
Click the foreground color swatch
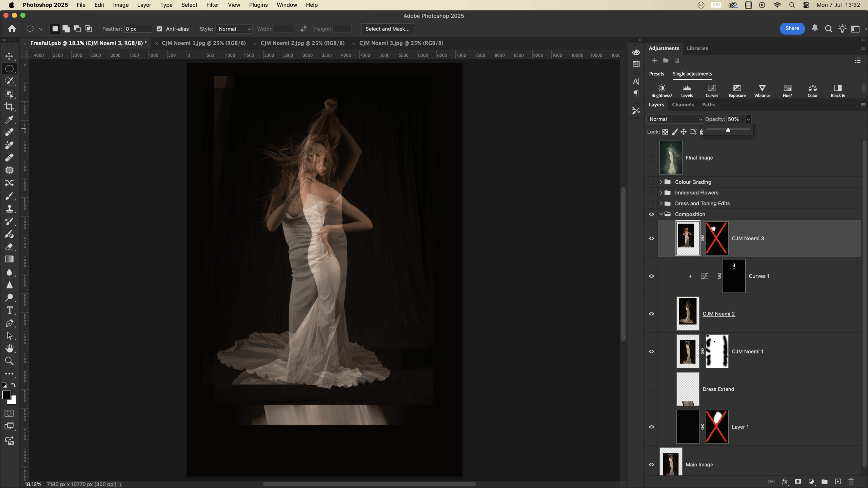[6, 395]
